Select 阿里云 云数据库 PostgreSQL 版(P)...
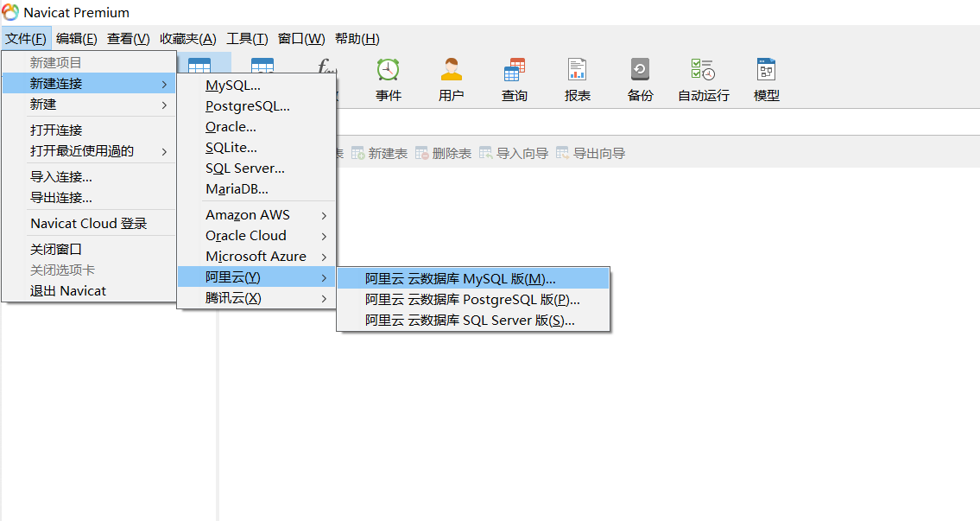The height and width of the screenshot is (521, 980). pos(473,300)
